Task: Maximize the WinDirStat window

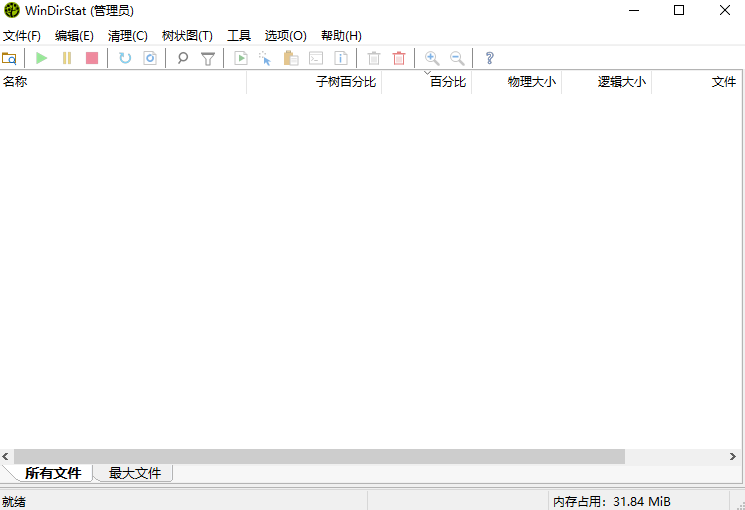Action: 679,10
